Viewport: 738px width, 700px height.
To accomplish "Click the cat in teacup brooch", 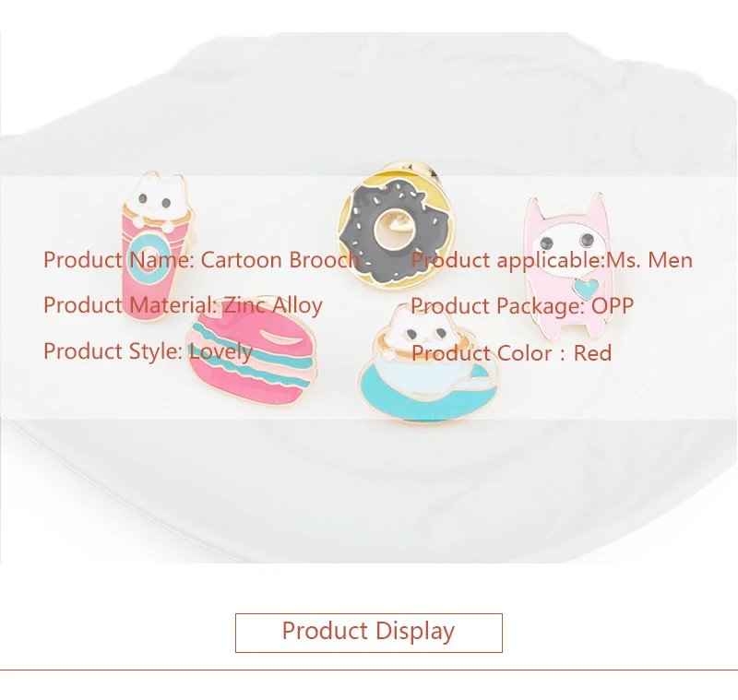I will click(430, 362).
